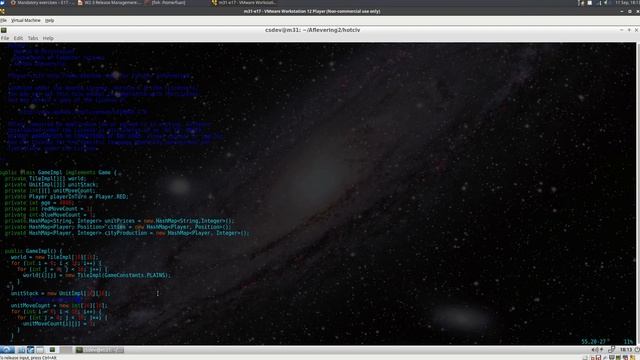Screen dimensions: 640x360
Task: Click the 'Player playerInTurn = Player.RED' line
Action: [x=67, y=197]
